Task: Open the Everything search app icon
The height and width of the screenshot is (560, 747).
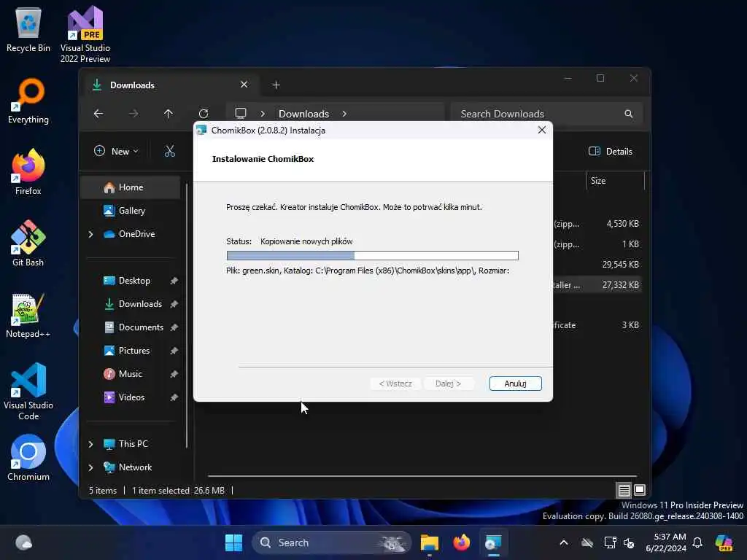Action: pos(28,101)
